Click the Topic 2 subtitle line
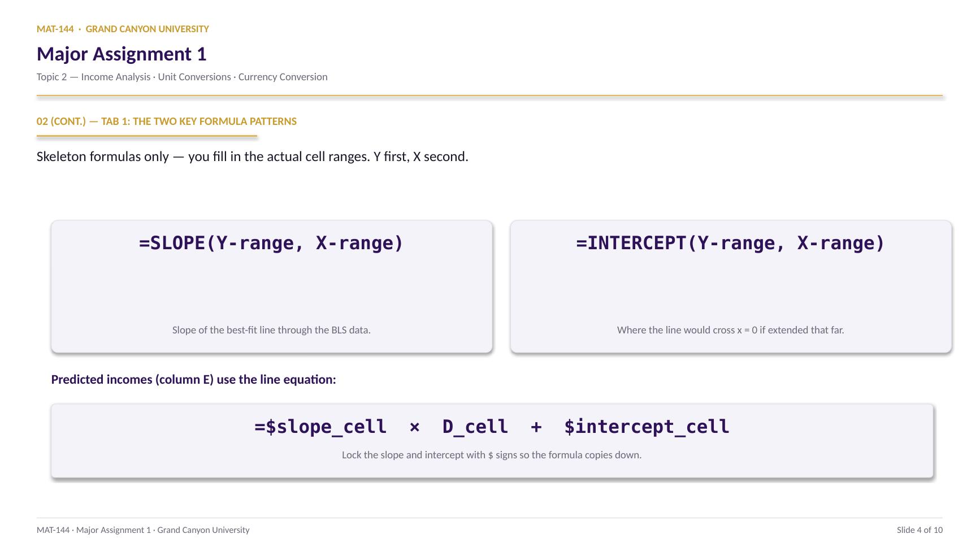This screenshot has width=980, height=551. click(x=182, y=77)
